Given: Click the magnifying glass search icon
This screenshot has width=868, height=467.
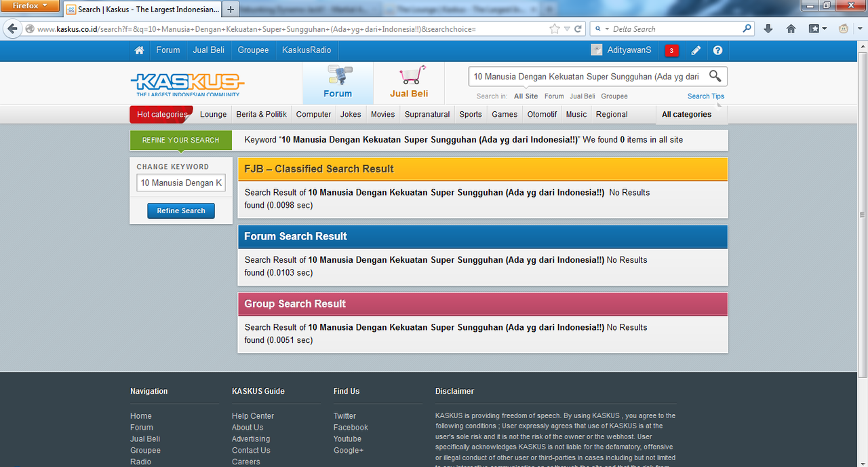Looking at the screenshot, I should 715,76.
